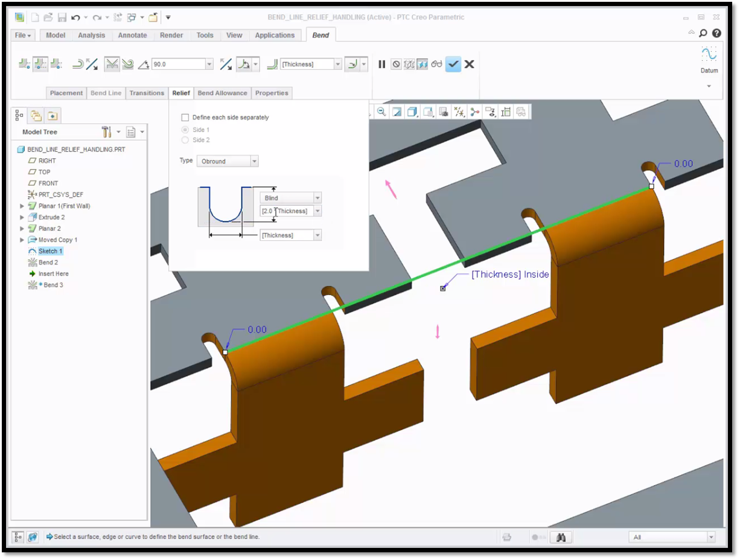Viewport: 740px width, 560px height.
Task: Click the flip bend angle direction icon
Action: click(225, 64)
